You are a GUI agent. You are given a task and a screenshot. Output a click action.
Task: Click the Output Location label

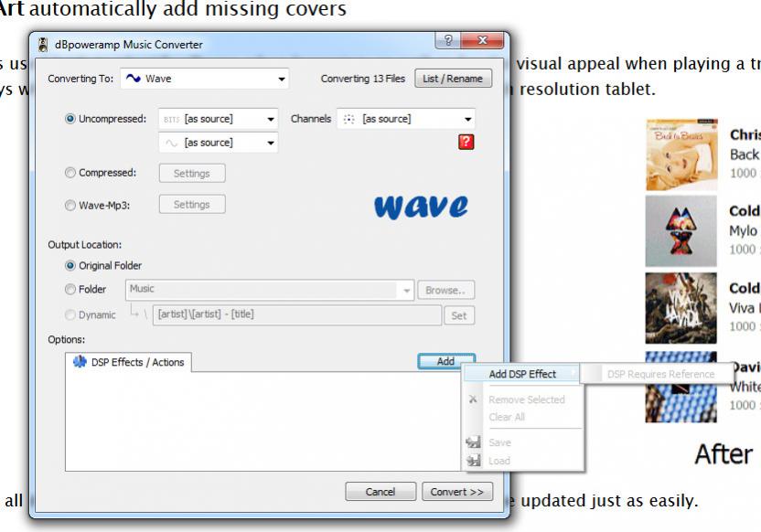click(84, 245)
